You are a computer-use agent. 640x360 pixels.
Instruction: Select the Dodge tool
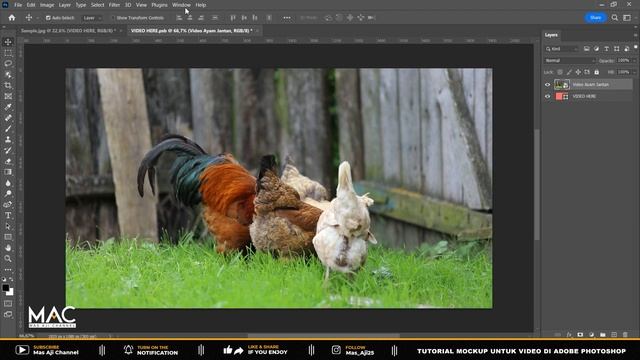coord(8,193)
